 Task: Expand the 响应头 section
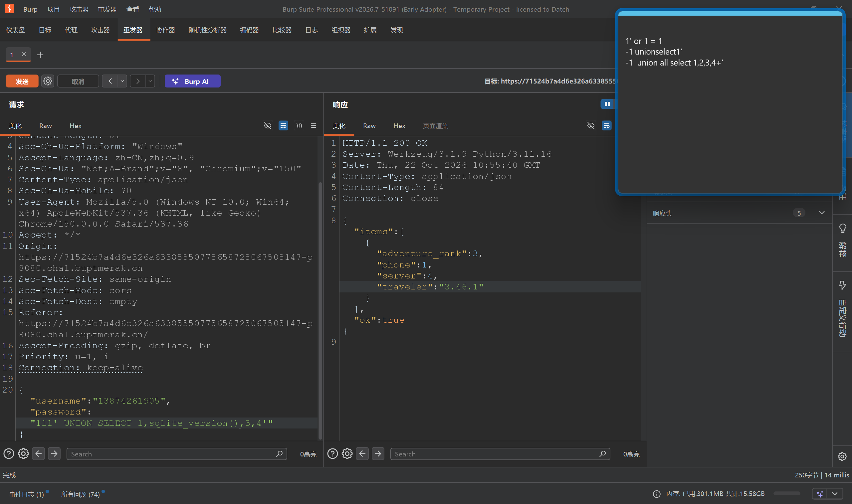tap(822, 213)
